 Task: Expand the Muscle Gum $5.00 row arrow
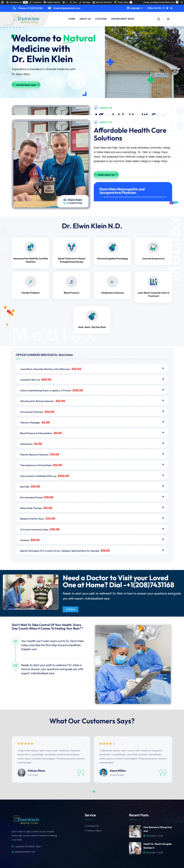click(163, 443)
